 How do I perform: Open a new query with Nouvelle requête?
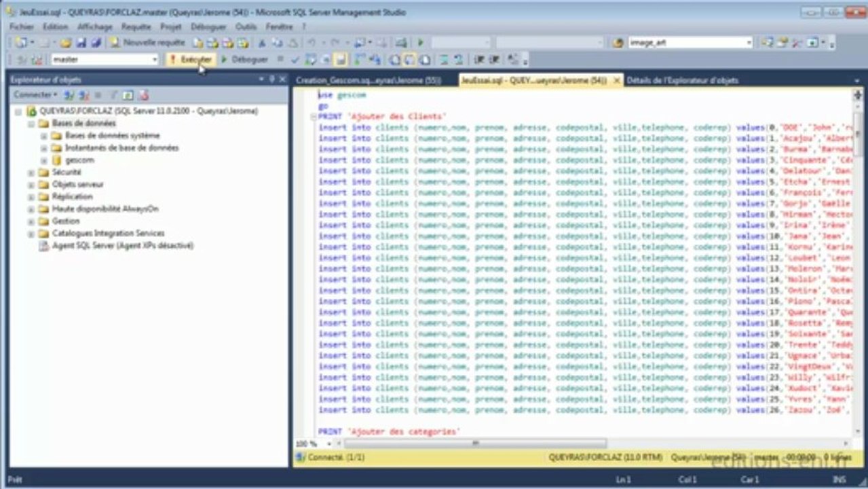147,42
